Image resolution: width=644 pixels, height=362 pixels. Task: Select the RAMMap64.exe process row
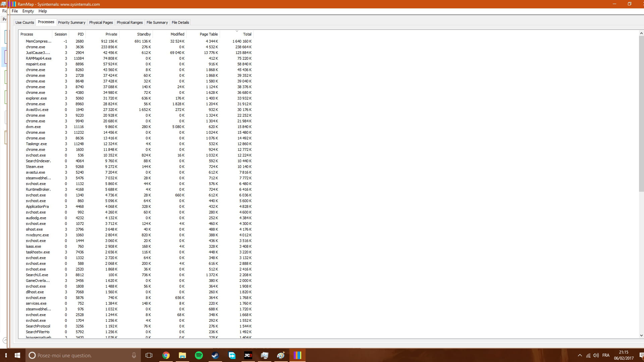[136, 58]
